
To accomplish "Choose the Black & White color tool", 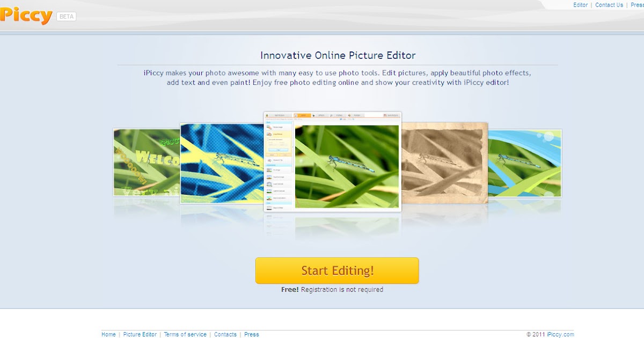I will 277,208.
